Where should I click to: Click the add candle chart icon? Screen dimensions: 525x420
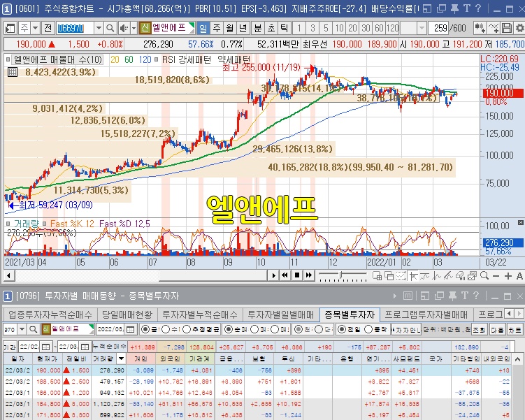click(480, 28)
